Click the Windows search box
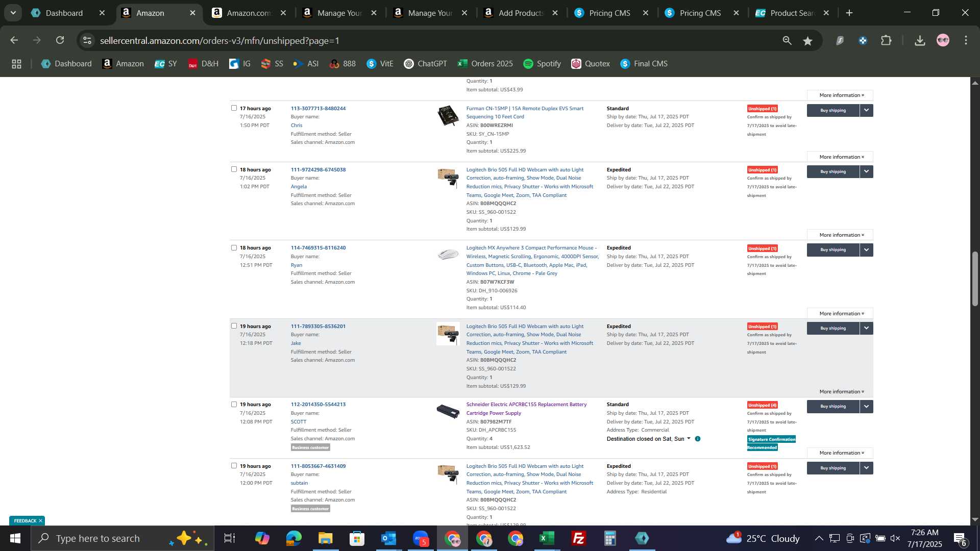The width and height of the screenshot is (980, 551). point(122,538)
